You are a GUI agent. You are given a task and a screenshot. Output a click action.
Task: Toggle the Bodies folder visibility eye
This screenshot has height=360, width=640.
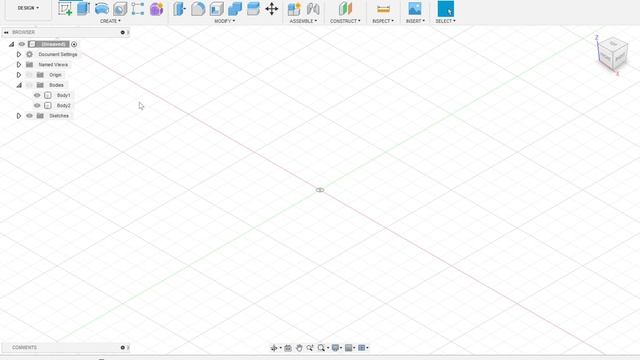(x=29, y=85)
